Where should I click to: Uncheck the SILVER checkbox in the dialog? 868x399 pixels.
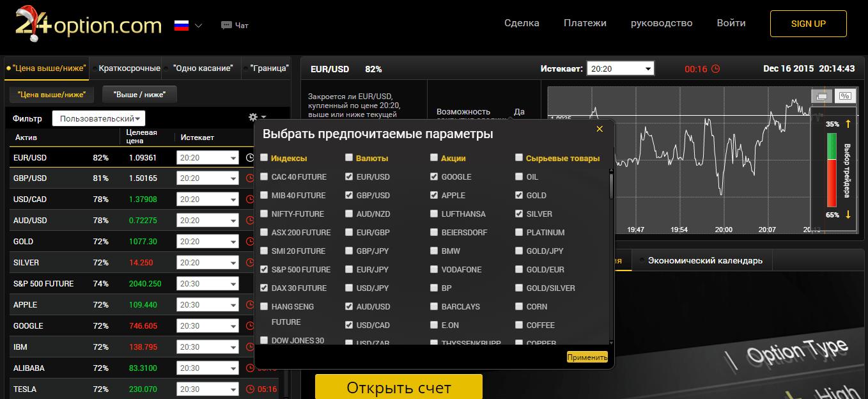519,214
